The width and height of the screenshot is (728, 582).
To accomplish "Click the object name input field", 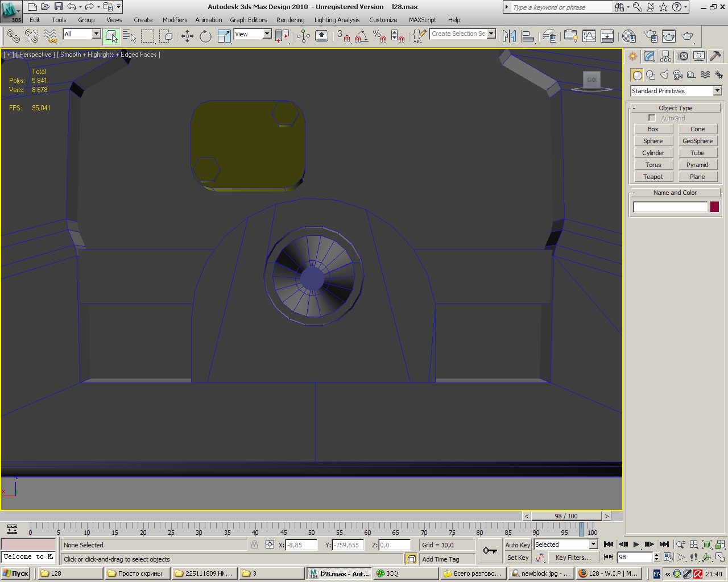I will pyautogui.click(x=670, y=207).
